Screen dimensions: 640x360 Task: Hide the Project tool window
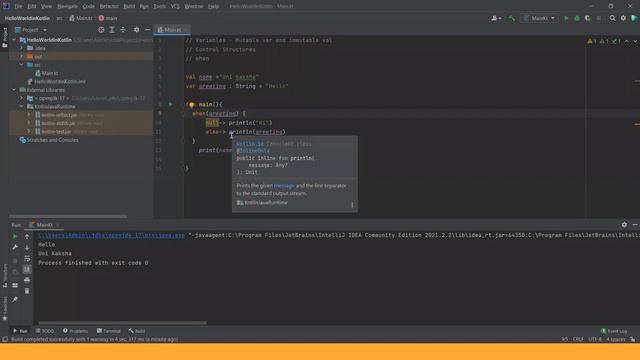(147, 30)
